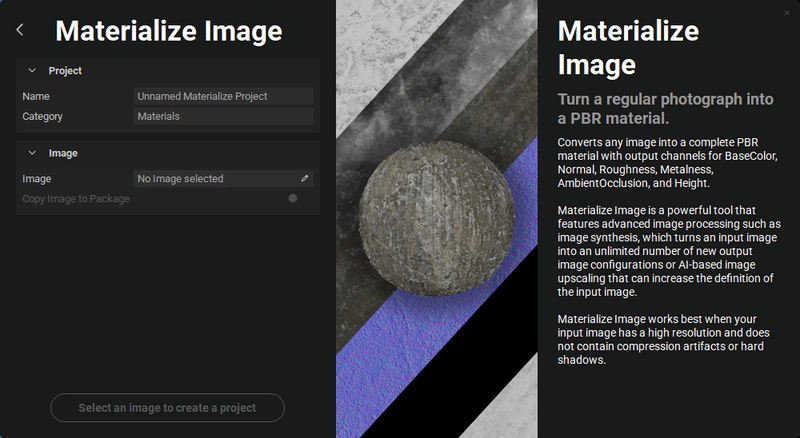Click the Image row label
Screen dimensions: 800x438
pos(37,179)
